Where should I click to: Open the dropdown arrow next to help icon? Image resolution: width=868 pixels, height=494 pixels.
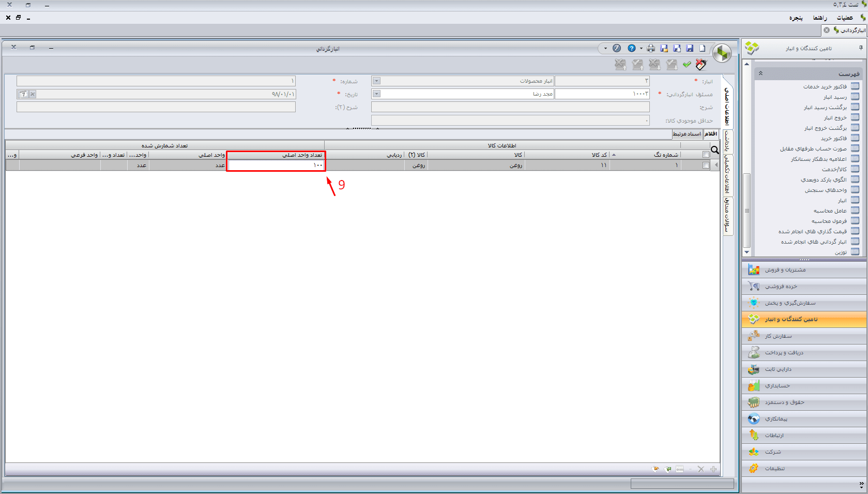[641, 48]
